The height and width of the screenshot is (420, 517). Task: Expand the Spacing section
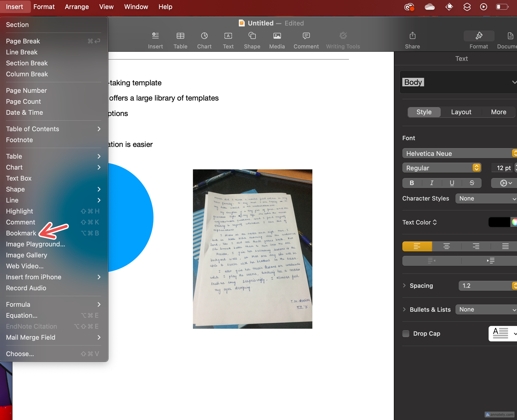(404, 286)
